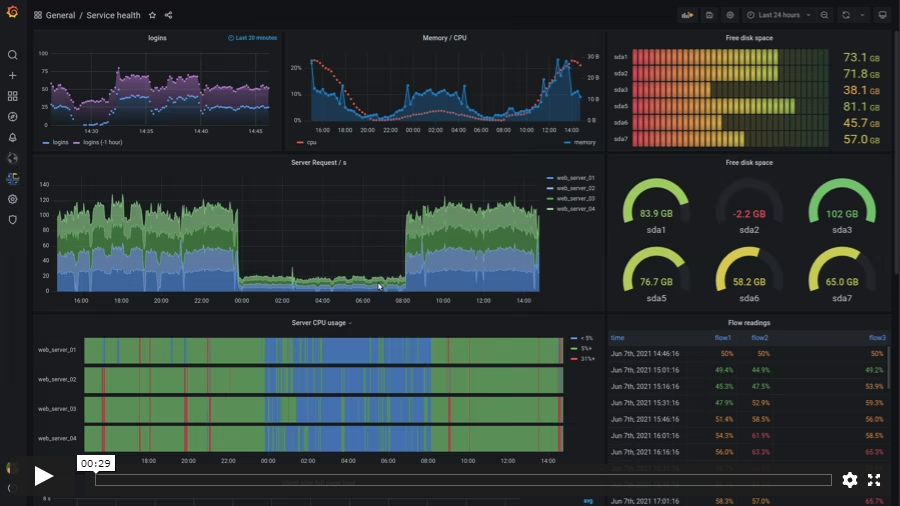Open Server admin shield icon
The width and height of the screenshot is (900, 506).
tap(13, 219)
